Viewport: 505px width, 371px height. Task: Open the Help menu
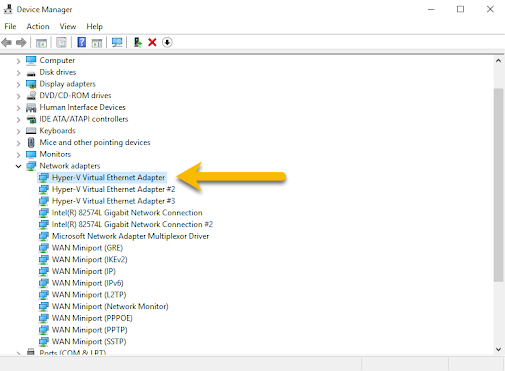pyautogui.click(x=94, y=26)
